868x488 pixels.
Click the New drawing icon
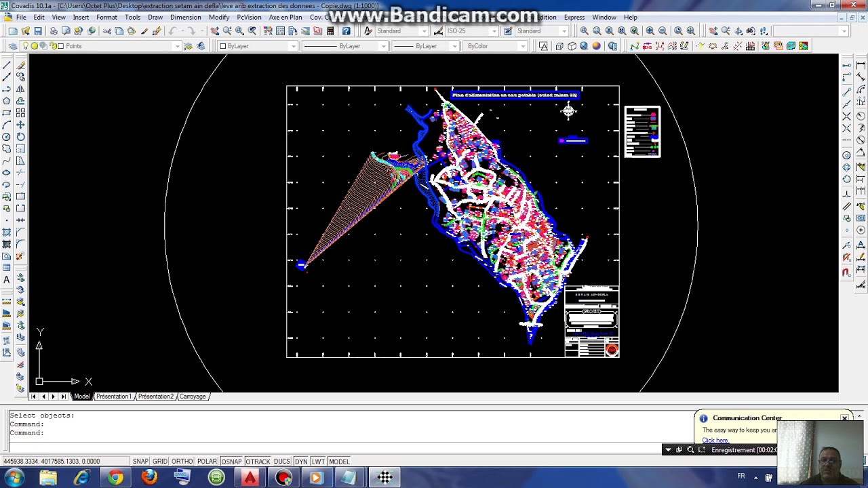point(14,31)
